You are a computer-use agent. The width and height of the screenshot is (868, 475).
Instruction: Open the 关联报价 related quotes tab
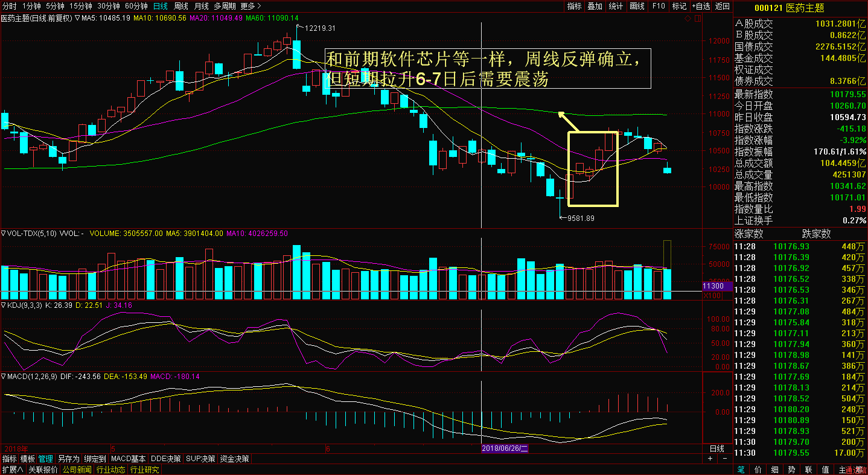click(x=43, y=470)
